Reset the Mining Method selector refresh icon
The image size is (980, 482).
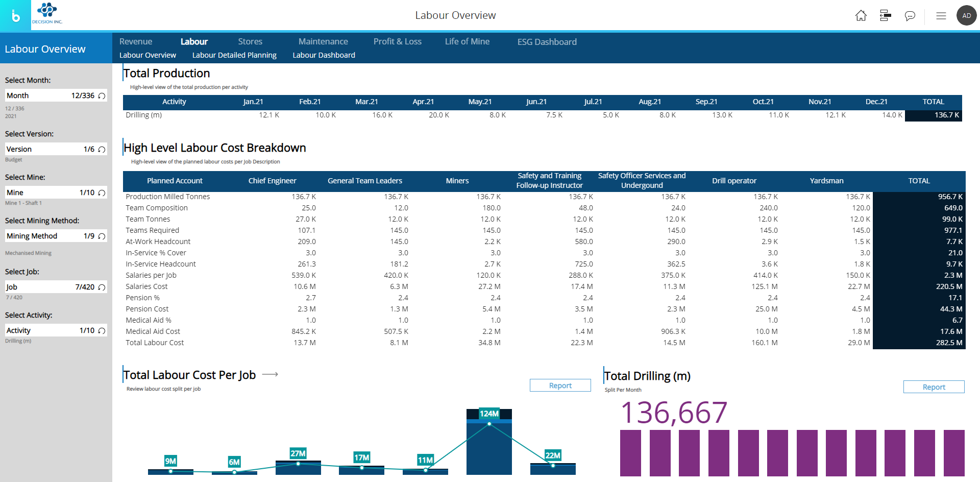[x=102, y=236]
